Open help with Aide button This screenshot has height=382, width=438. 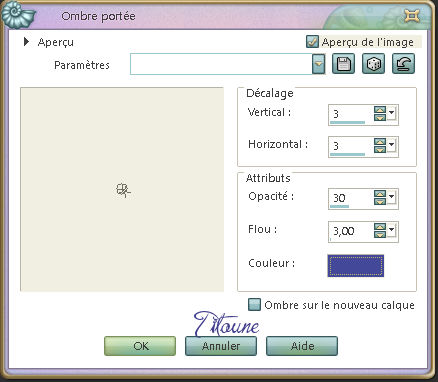click(302, 346)
